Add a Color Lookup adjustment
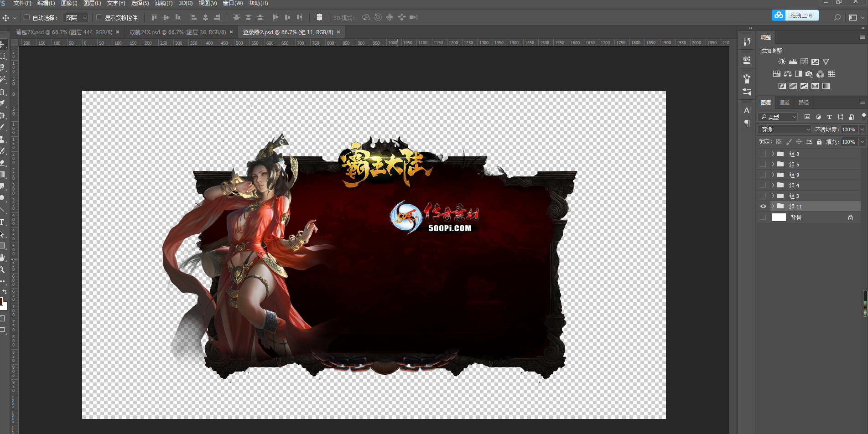 (x=832, y=74)
